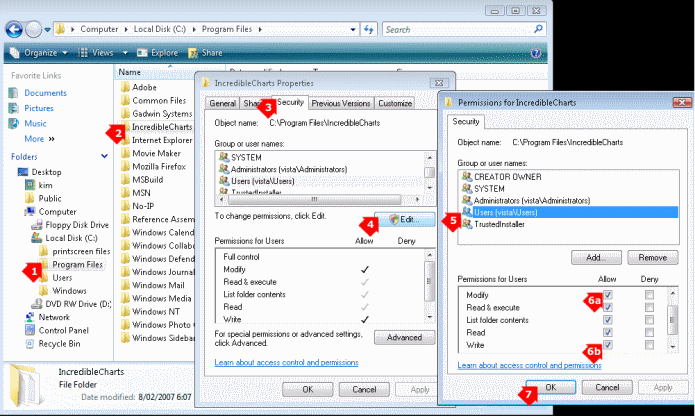Expand the breadcrumb arrow after Computer
Image resolution: width=695 pixels, height=416 pixels.
(126, 30)
